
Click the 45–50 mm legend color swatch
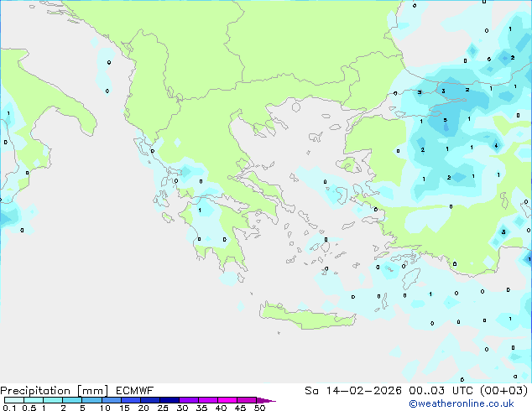(247, 400)
